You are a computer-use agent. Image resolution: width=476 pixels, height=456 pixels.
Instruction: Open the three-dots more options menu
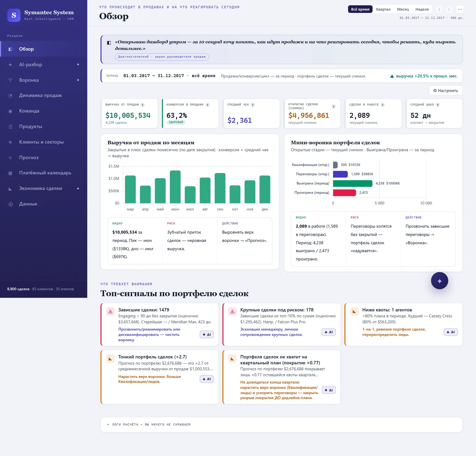click(x=460, y=9)
